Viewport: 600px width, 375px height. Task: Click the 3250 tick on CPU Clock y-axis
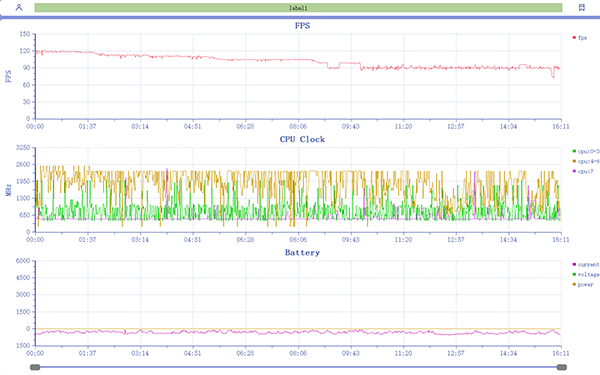(x=23, y=147)
